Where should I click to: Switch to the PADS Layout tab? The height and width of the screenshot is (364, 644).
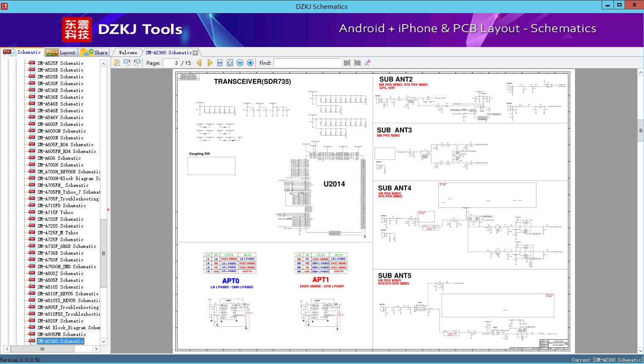61,53
